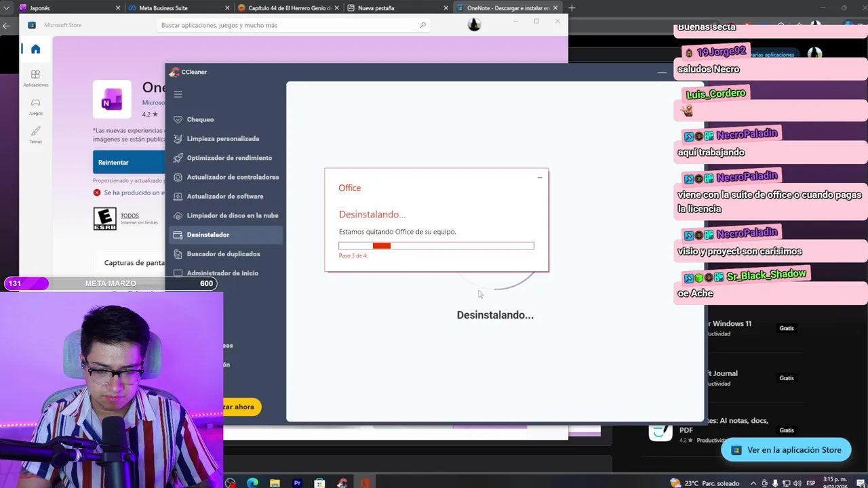Image resolution: width=868 pixels, height=488 pixels.
Task: Open Chequeo in CCleaner sidebar
Action: pyautogui.click(x=225, y=119)
